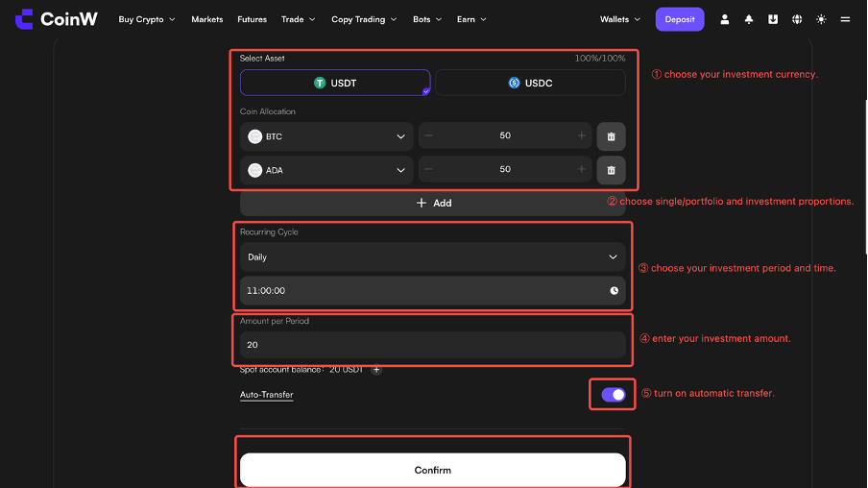Screen dimensions: 868x488
Task: Click the app download icon
Action: [773, 19]
